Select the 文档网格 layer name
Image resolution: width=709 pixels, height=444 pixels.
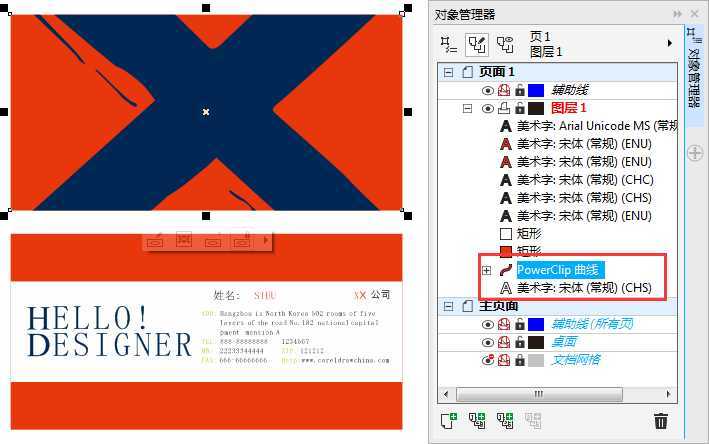point(576,360)
